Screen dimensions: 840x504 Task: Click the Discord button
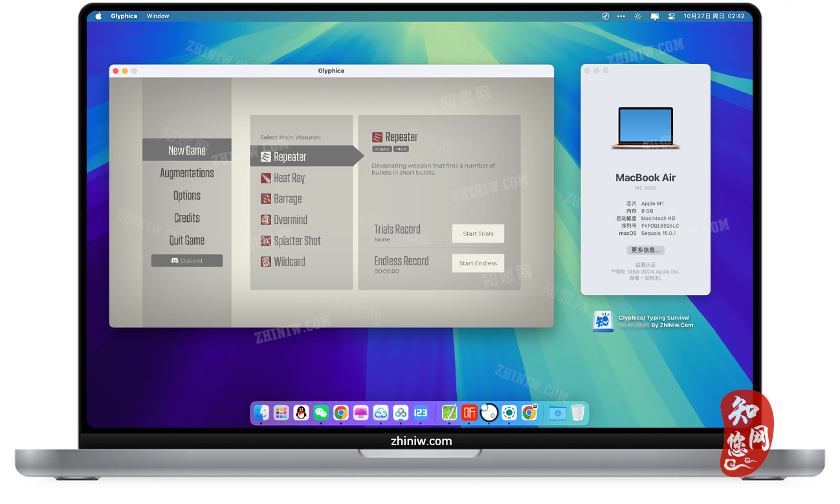(187, 261)
